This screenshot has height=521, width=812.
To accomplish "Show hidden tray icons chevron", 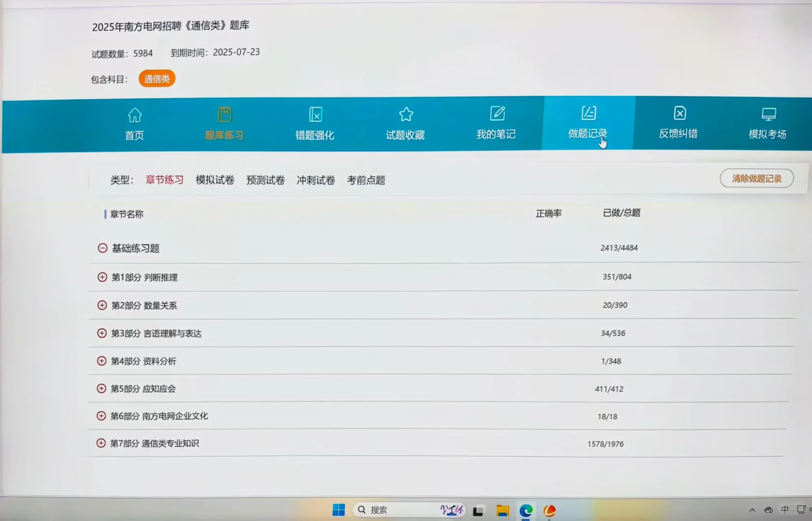I will click(x=752, y=510).
